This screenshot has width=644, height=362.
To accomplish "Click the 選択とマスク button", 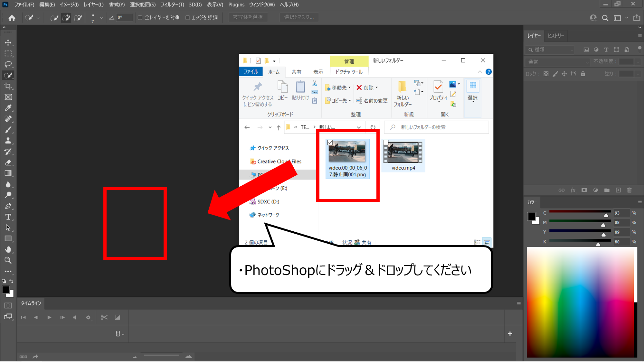I will point(299,17).
